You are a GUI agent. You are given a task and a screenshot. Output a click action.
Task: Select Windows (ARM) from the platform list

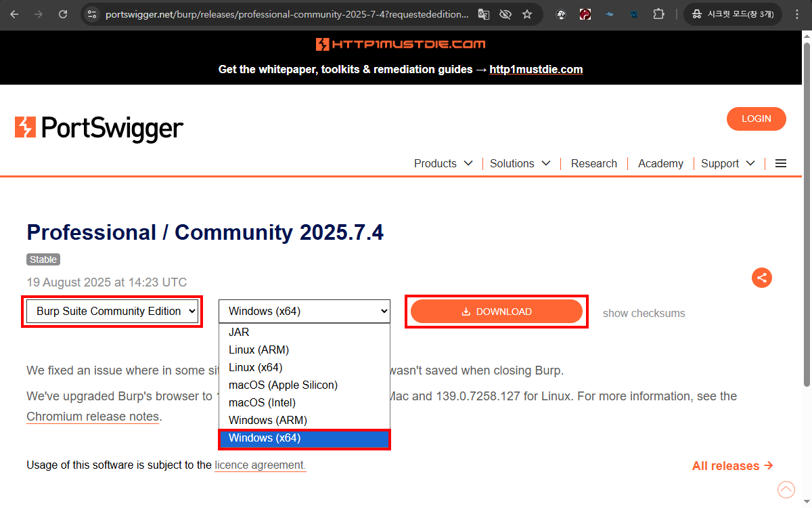point(267,420)
